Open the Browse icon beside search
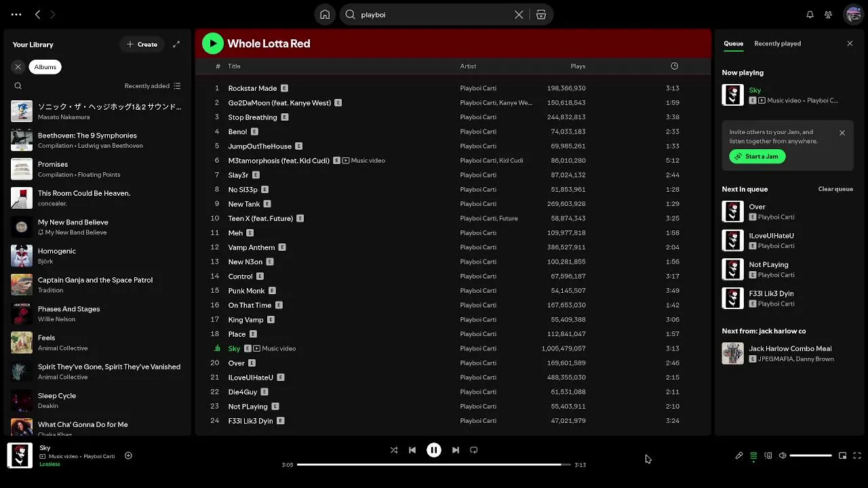 tap(541, 14)
